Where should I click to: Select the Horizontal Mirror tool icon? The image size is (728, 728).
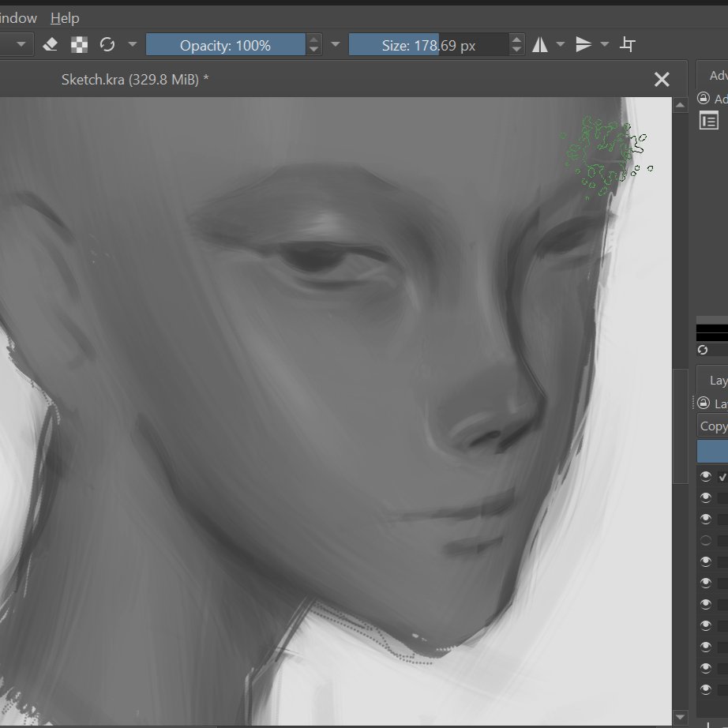click(541, 45)
